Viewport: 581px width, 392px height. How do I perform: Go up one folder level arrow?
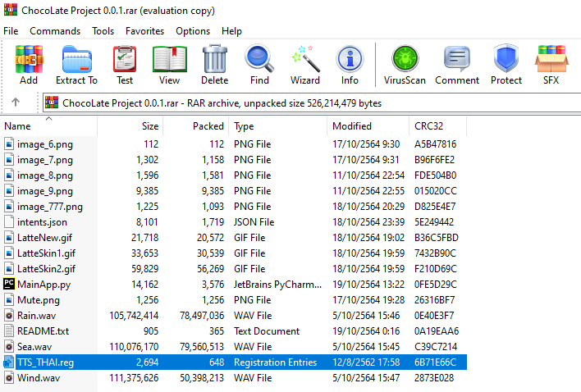click(x=16, y=102)
